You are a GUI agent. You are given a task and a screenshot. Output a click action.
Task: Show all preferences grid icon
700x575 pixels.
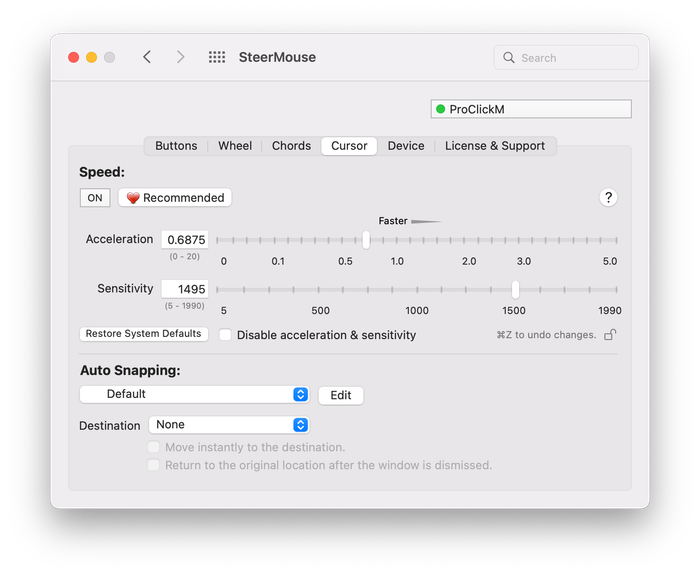217,57
